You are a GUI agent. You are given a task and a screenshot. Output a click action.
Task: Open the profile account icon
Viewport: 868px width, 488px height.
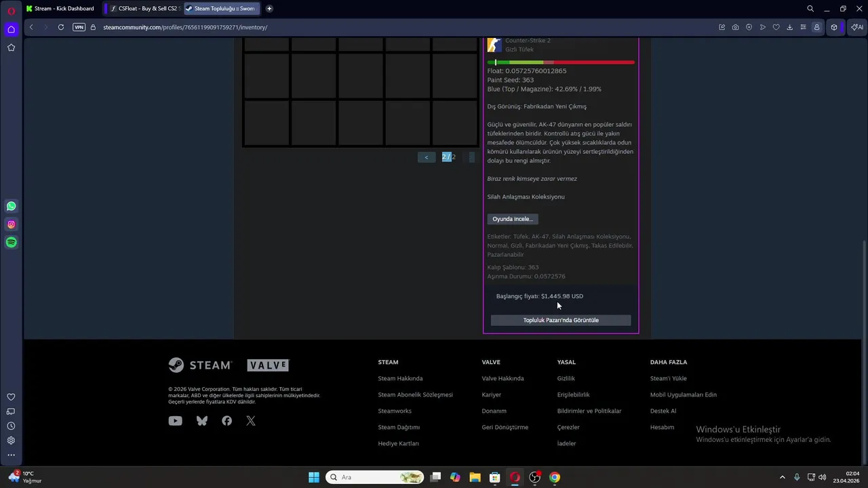tap(816, 27)
